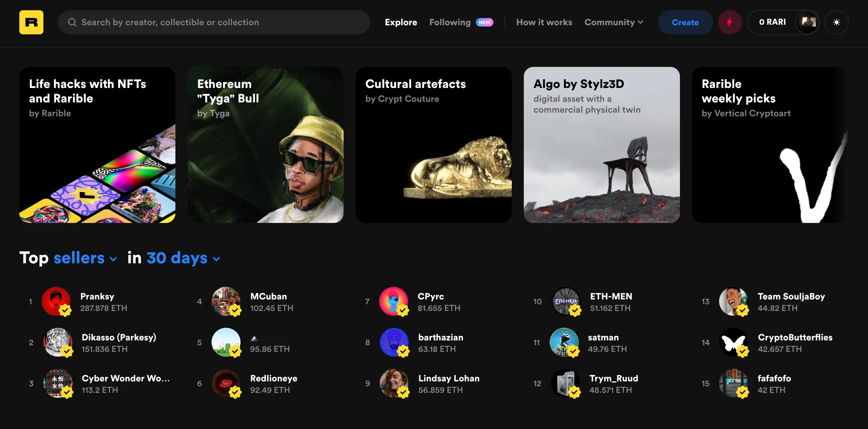868x429 pixels.
Task: Click the 51.162 ETH amount
Action: click(x=610, y=308)
